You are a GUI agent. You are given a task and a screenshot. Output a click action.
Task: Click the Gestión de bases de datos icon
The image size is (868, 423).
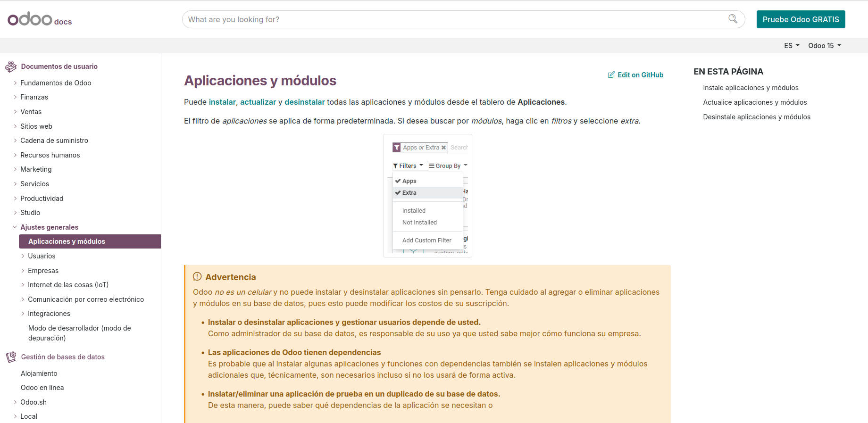(x=11, y=357)
